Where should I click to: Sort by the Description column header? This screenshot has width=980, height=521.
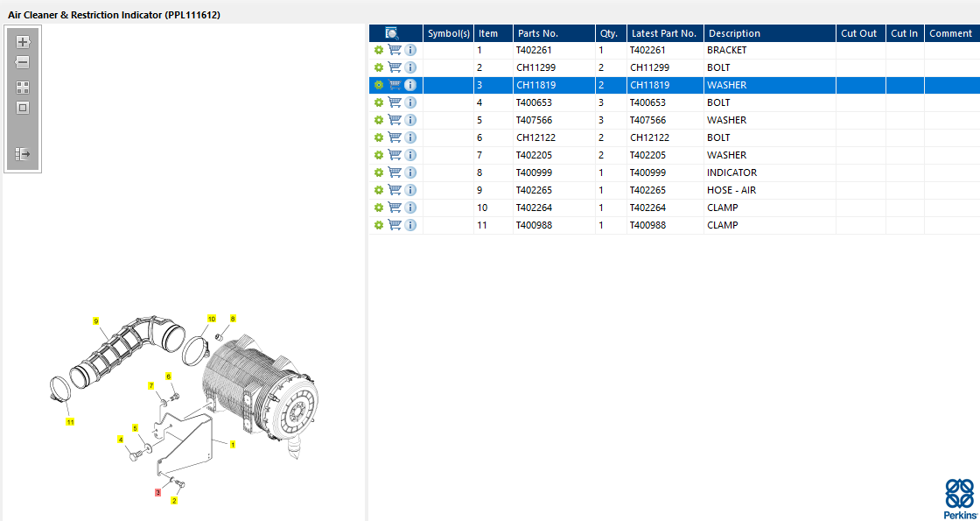pyautogui.click(x=734, y=33)
